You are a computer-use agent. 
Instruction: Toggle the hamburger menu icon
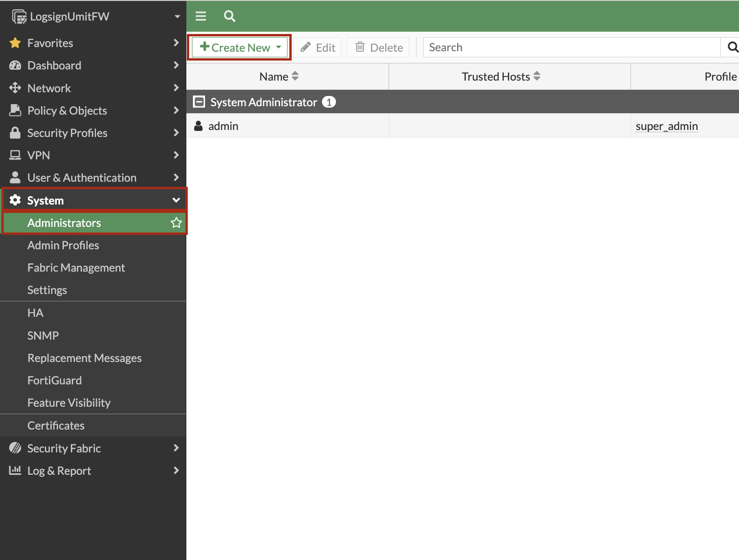click(201, 16)
